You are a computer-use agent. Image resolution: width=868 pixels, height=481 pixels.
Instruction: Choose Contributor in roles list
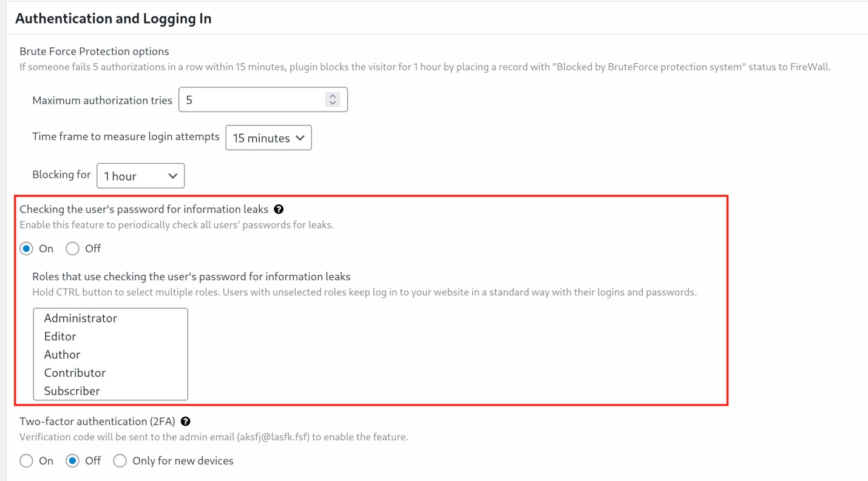(x=75, y=373)
